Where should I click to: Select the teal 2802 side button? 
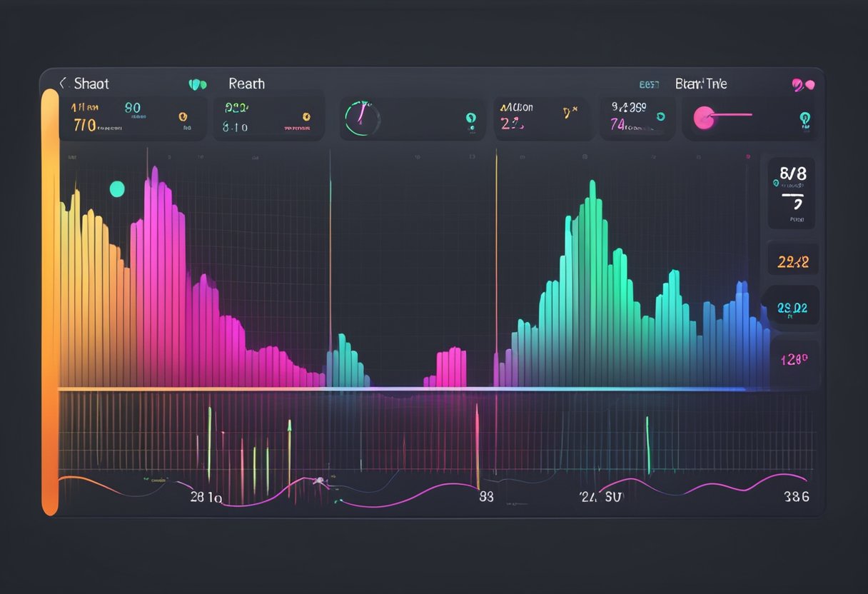pyautogui.click(x=792, y=308)
